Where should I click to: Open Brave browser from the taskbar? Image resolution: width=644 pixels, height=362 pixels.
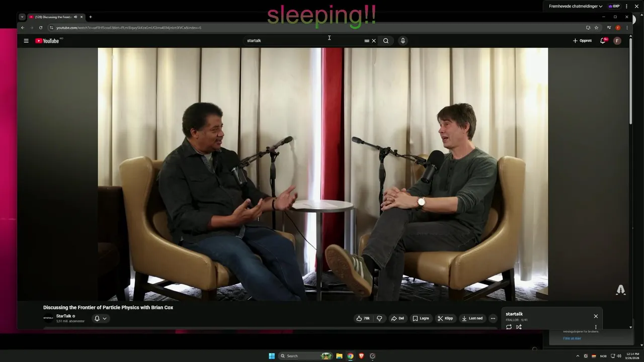point(361,356)
